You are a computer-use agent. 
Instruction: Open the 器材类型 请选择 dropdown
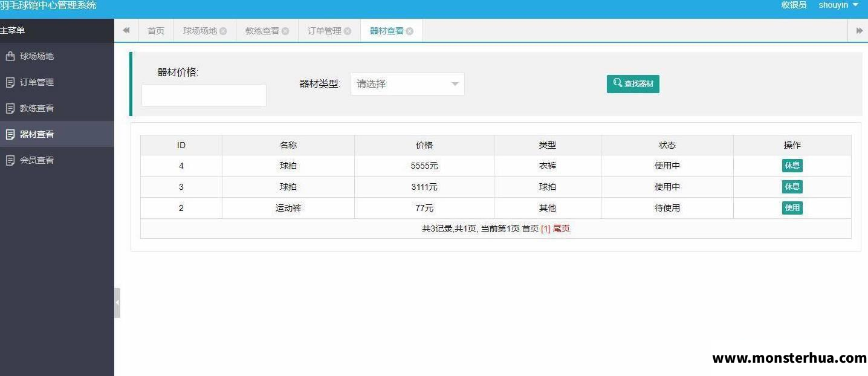click(407, 84)
